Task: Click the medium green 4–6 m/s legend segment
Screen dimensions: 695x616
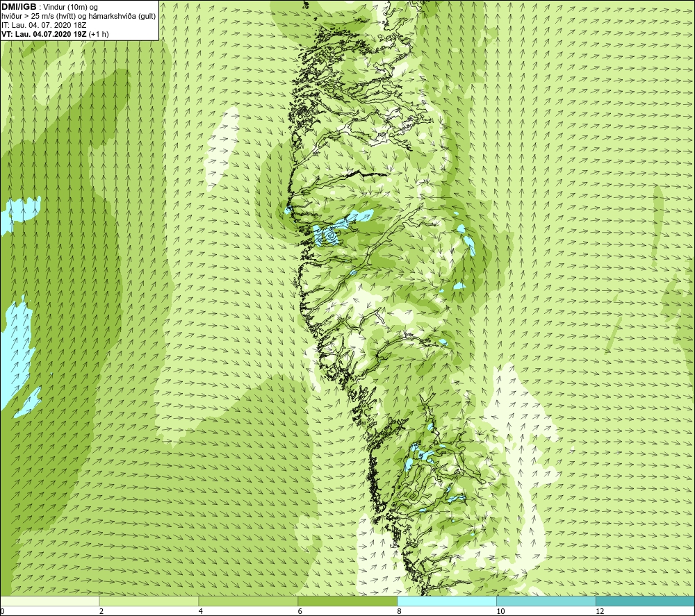Action: [x=248, y=601]
